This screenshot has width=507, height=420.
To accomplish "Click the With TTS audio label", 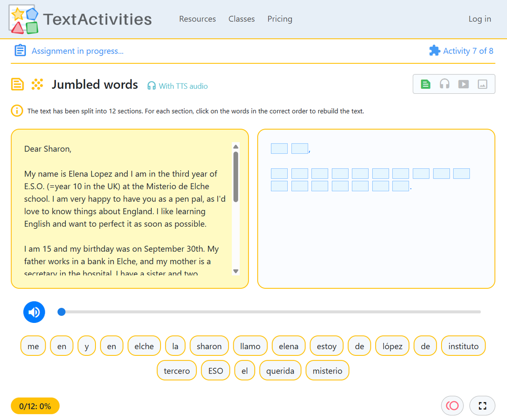I will point(183,86).
